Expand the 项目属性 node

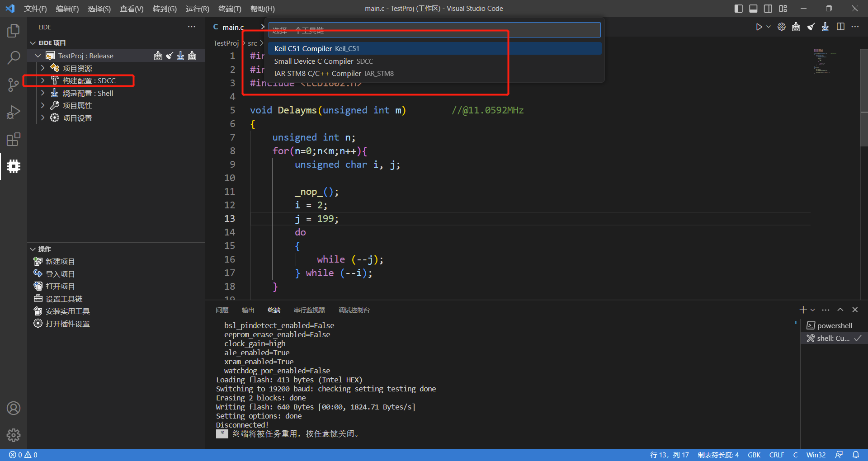pyautogui.click(x=43, y=105)
